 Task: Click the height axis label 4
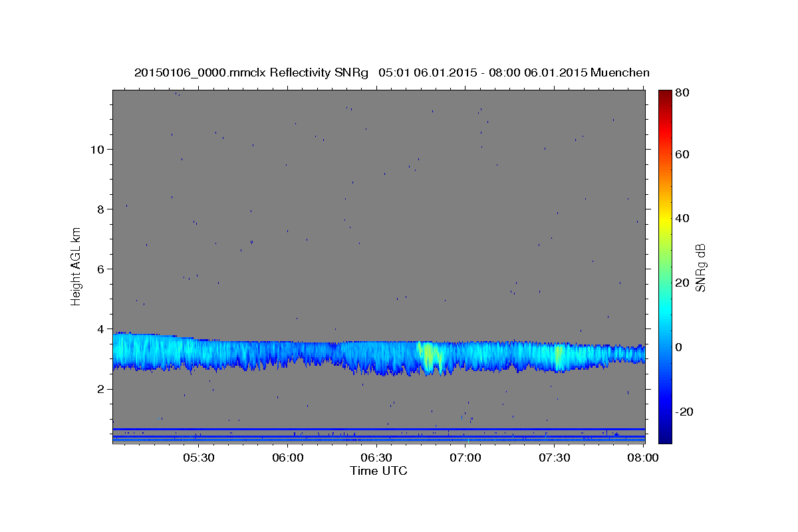[x=100, y=329]
